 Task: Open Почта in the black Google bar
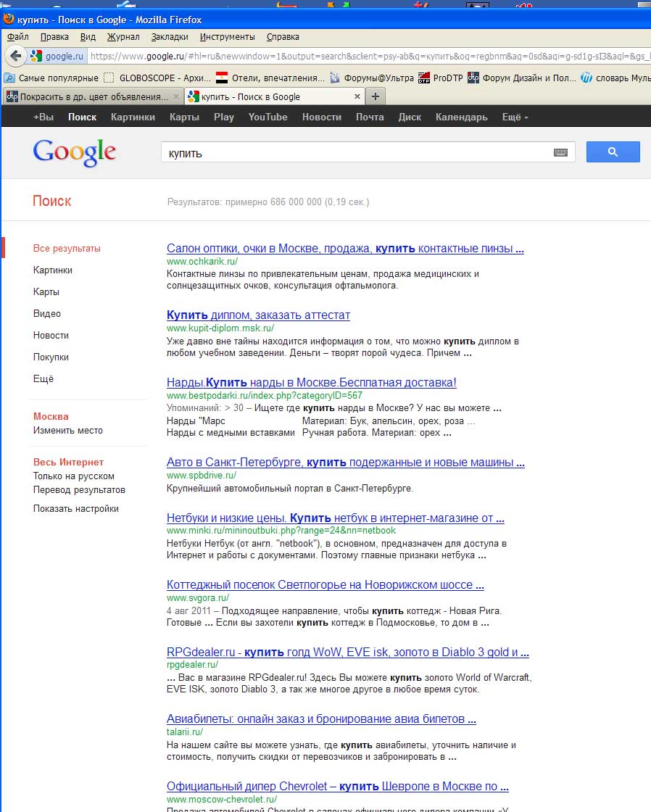(x=370, y=117)
